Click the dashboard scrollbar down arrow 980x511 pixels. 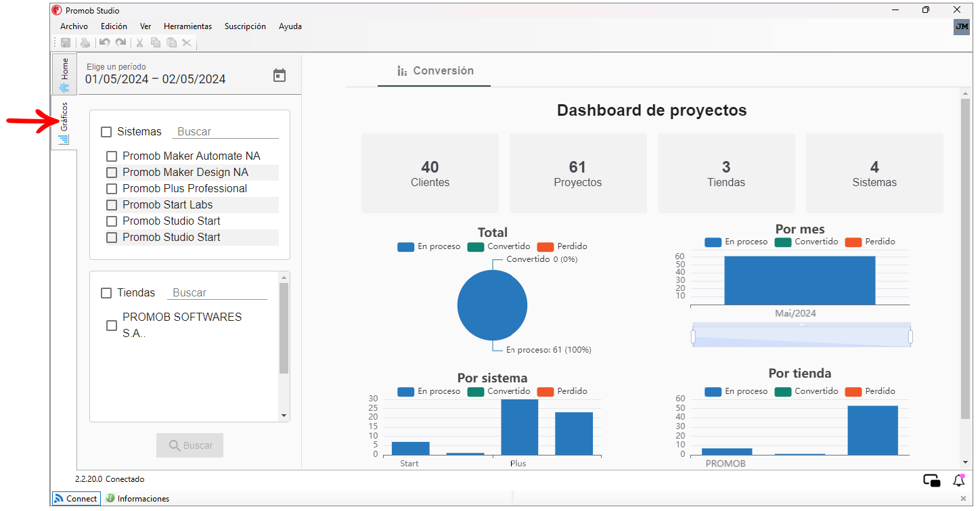[965, 462]
